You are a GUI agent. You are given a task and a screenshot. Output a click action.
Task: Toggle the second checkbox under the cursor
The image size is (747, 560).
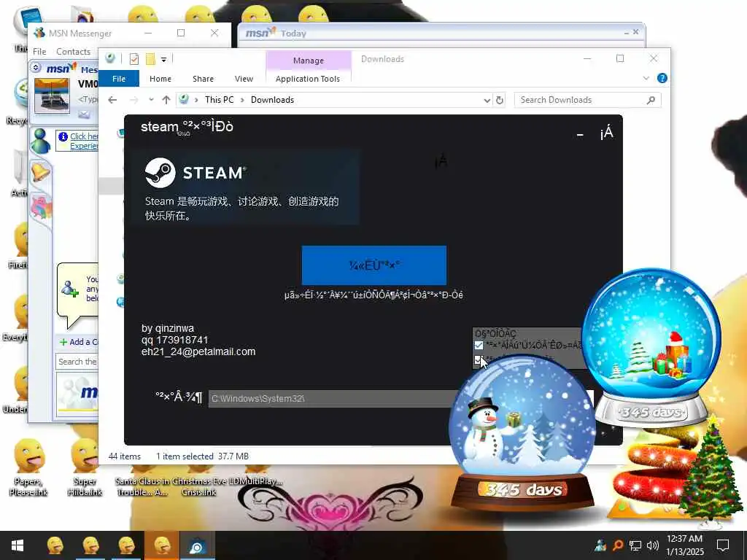coord(479,359)
